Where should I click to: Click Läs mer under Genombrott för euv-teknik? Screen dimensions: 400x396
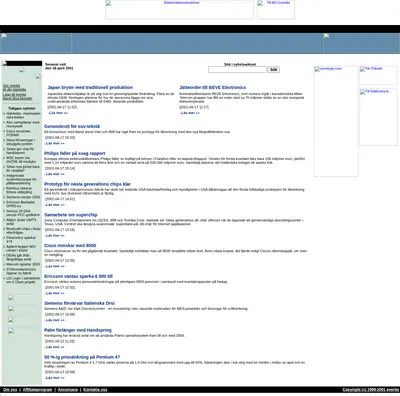tap(55, 143)
